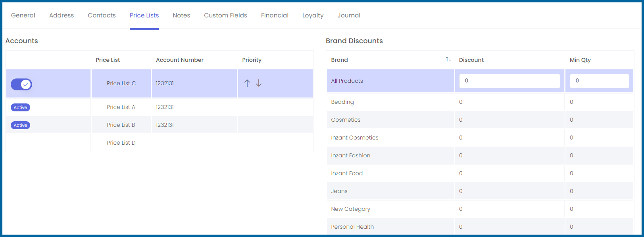The height and width of the screenshot is (237, 644).
Task: Select the Bedding brand row
Action: [480, 102]
